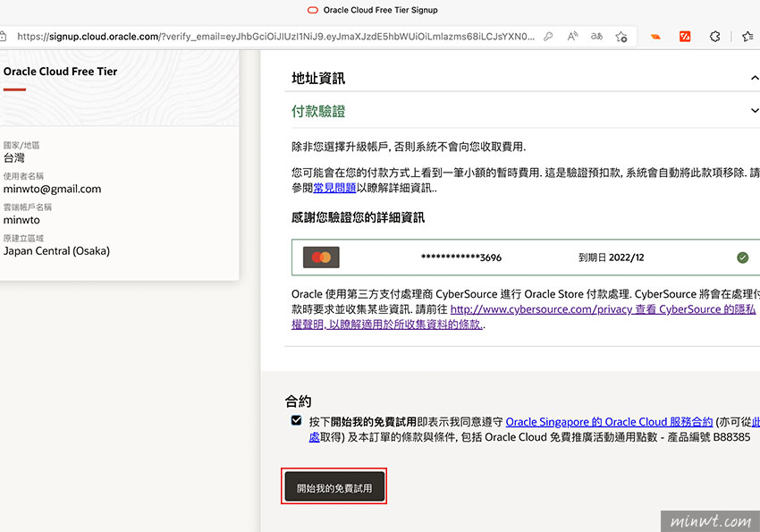The width and height of the screenshot is (760, 532).
Task: Click the 處 link in the agreement text
Action: pyautogui.click(x=314, y=437)
